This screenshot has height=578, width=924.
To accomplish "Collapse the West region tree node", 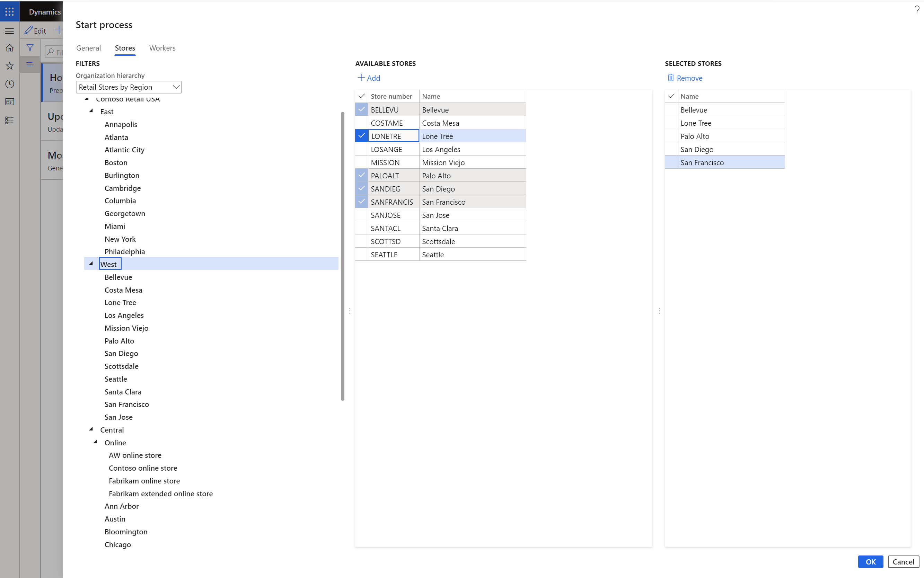I will [91, 264].
